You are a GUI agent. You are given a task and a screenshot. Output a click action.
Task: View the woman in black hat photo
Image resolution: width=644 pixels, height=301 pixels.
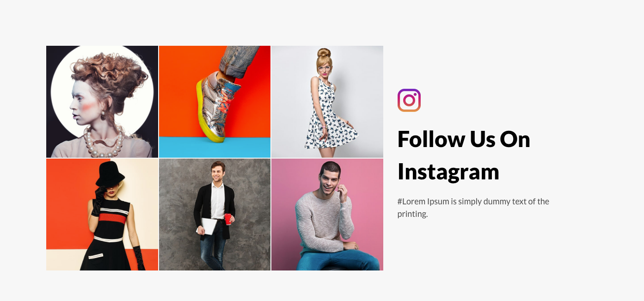[102, 215]
